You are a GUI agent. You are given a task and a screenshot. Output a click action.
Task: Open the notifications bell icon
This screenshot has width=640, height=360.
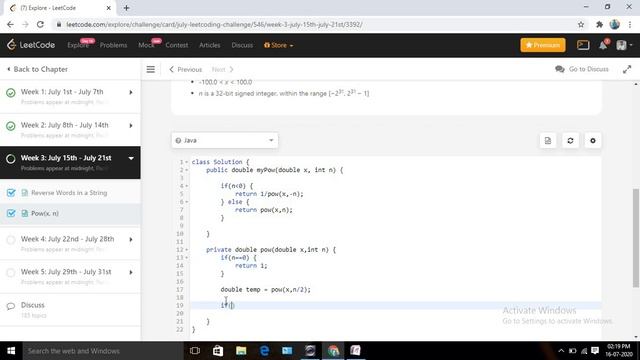pos(603,45)
